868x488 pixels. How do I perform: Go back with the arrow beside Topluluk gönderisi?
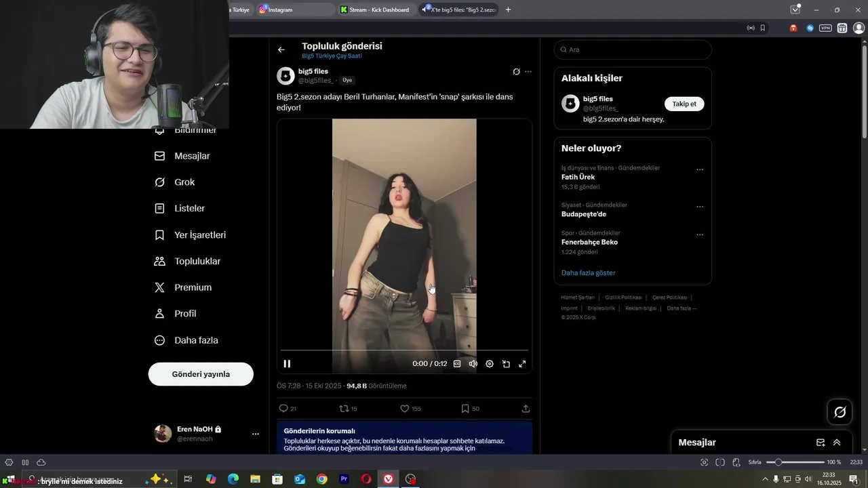pos(281,49)
